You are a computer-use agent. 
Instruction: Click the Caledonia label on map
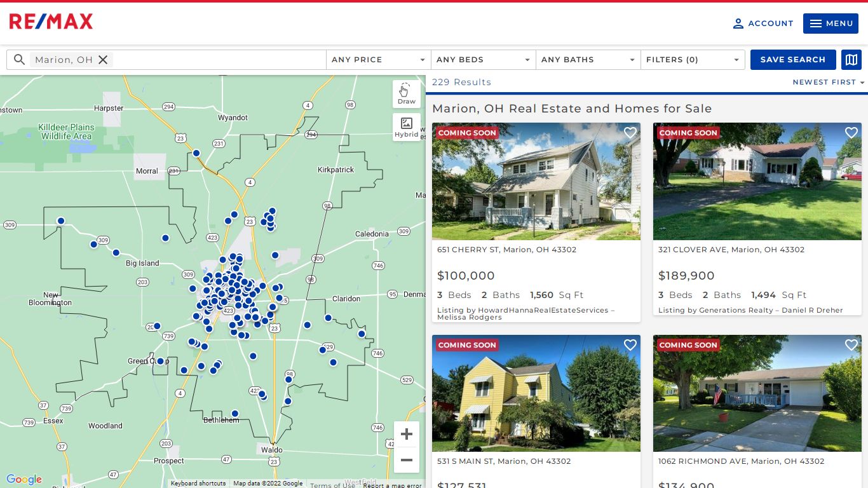click(372, 234)
